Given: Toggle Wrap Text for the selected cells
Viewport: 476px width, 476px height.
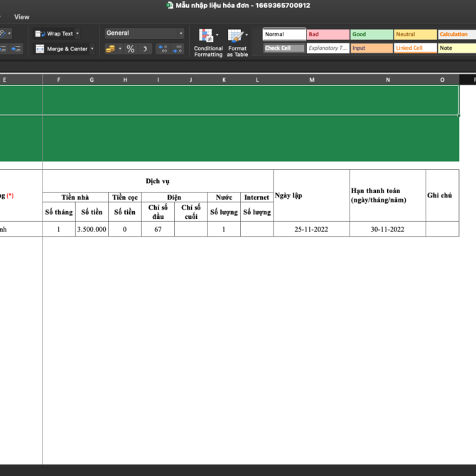Looking at the screenshot, I should 55,33.
